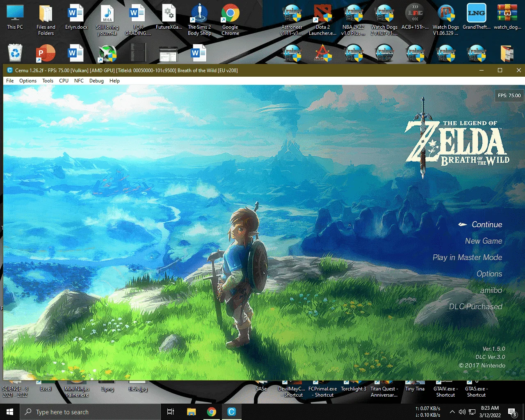525x420 pixels.
Task: Open the Tools menu in Cemu
Action: (x=48, y=81)
